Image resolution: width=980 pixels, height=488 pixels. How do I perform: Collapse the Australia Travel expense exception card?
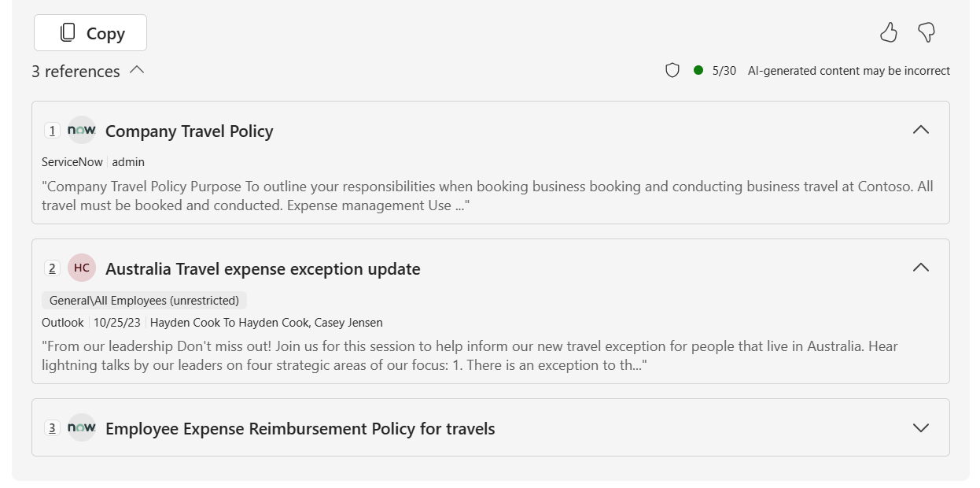[x=920, y=268]
